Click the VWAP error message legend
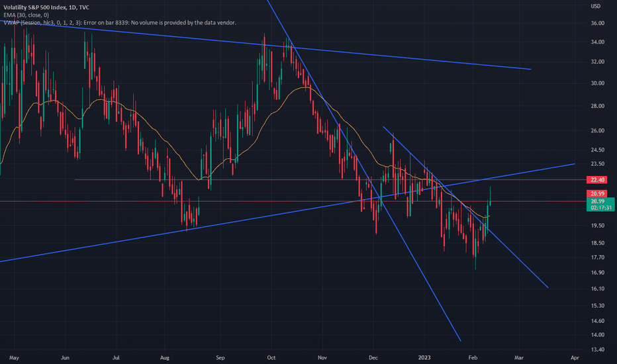617x364 pixels. tap(120, 23)
